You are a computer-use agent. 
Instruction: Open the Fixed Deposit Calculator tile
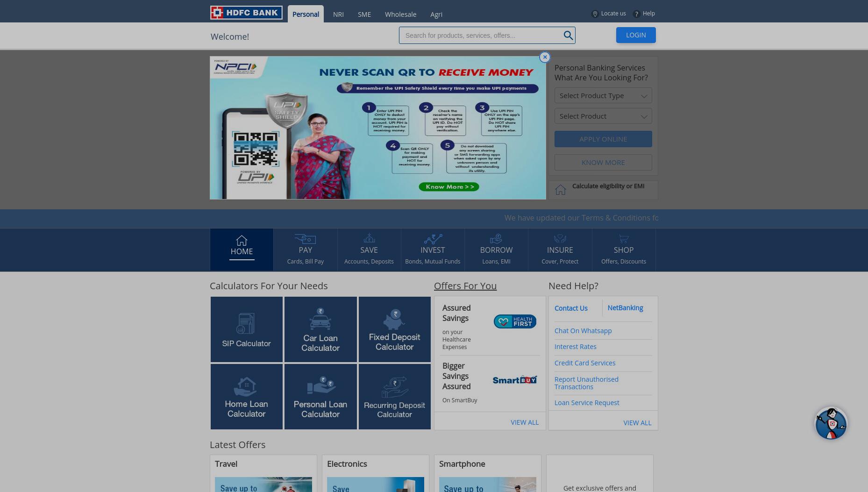coord(395,329)
